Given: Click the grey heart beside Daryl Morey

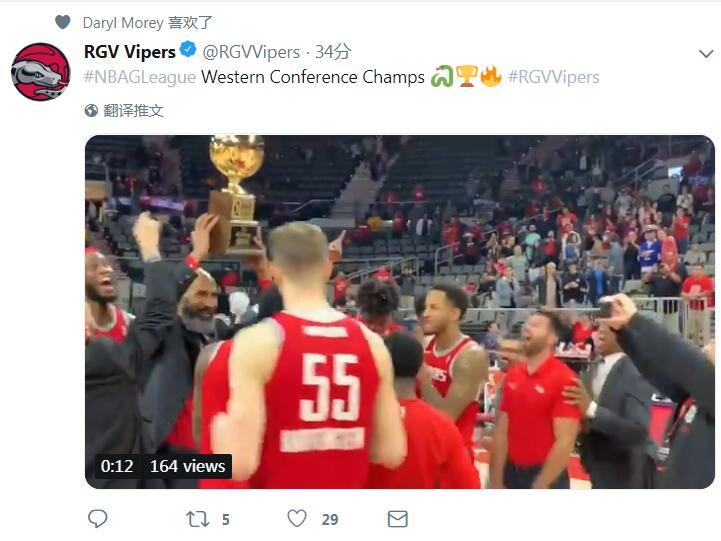Looking at the screenshot, I should click(x=63, y=22).
